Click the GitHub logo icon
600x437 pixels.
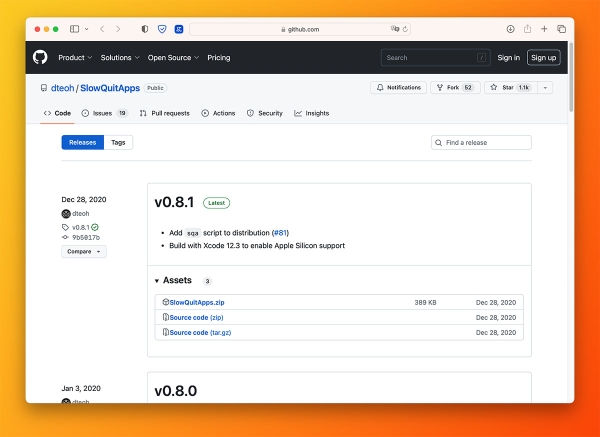(40, 58)
